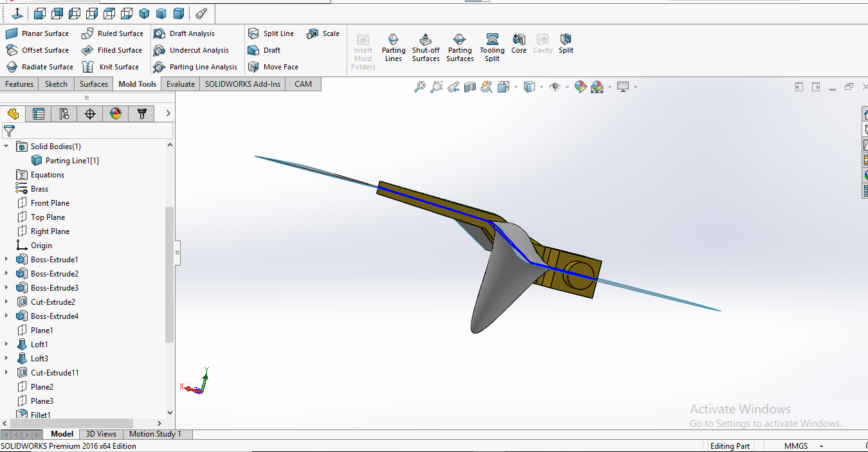This screenshot has height=452, width=868.
Task: Open the Motion Study 1 tab
Action: click(x=155, y=434)
